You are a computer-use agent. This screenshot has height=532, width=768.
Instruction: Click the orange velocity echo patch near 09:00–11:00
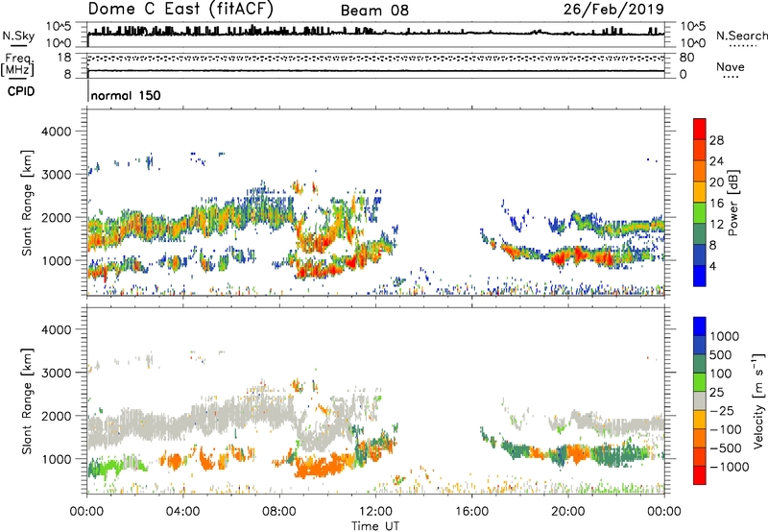pyautogui.click(x=324, y=466)
